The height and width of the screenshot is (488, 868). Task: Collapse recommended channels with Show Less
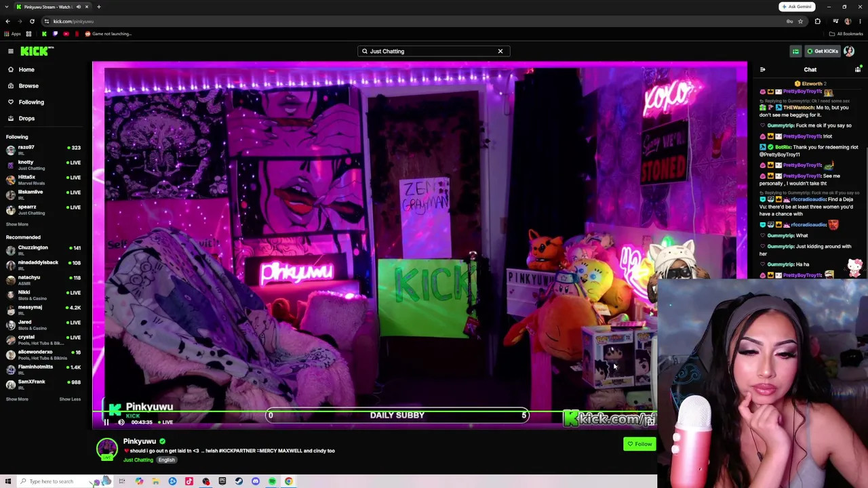(70, 399)
